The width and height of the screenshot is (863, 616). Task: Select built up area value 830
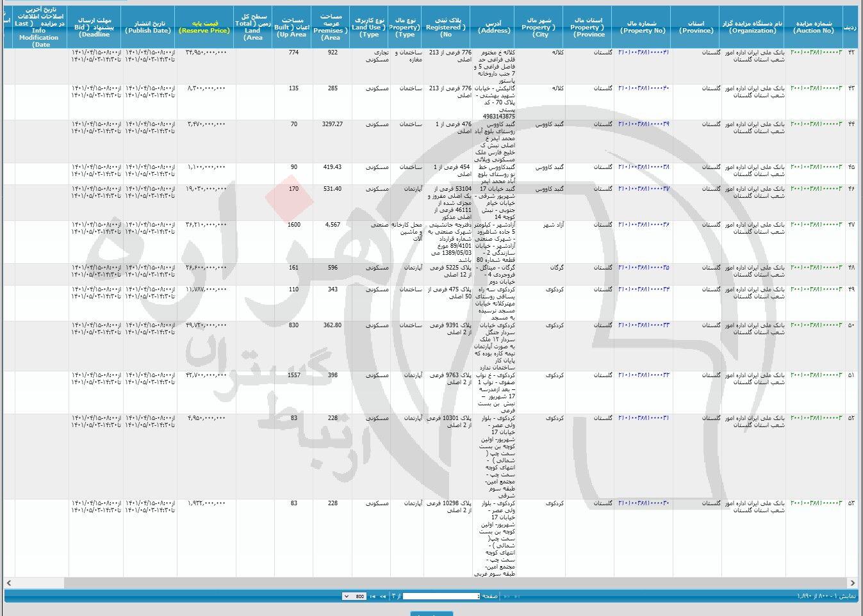pyautogui.click(x=293, y=325)
